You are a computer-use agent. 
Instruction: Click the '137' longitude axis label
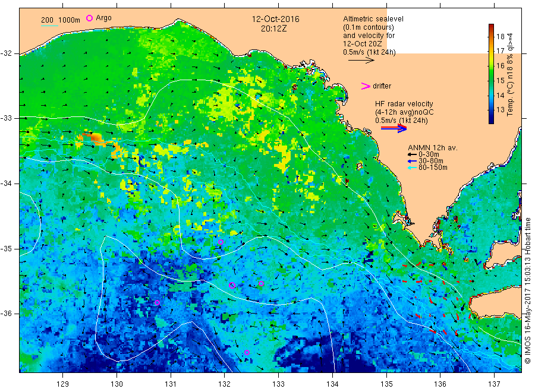[x=494, y=384]
